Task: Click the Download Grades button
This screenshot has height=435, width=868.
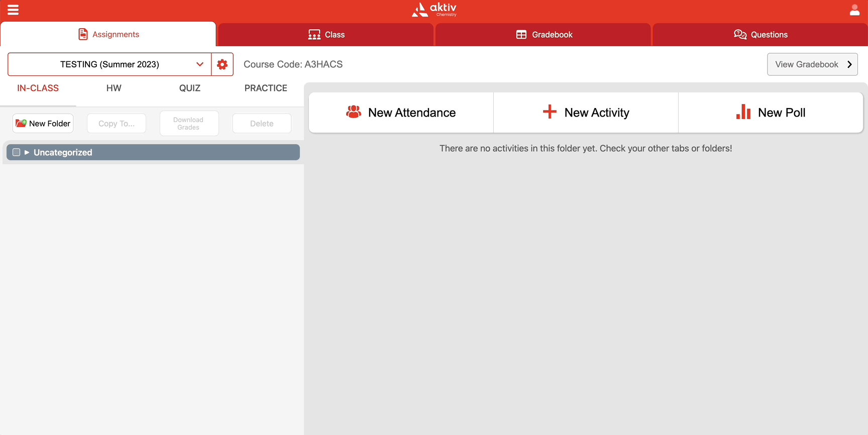Action: click(189, 124)
